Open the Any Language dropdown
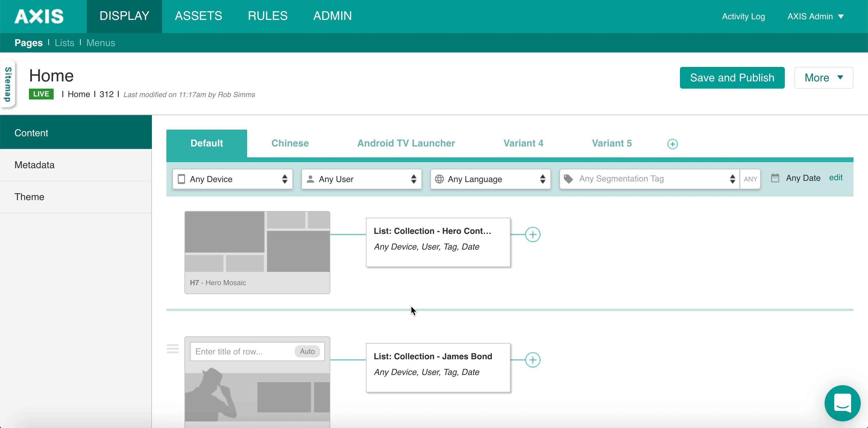868x428 pixels. (490, 179)
